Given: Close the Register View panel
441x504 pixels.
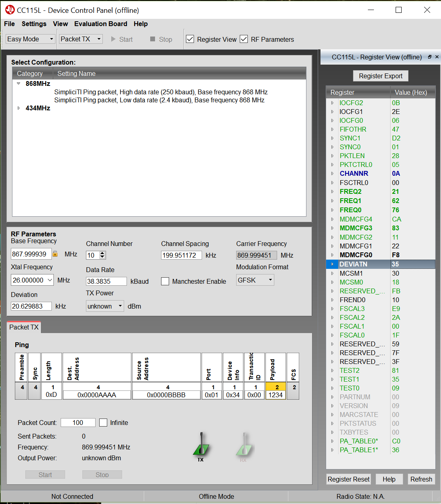Looking at the screenshot, I should [437, 57].
